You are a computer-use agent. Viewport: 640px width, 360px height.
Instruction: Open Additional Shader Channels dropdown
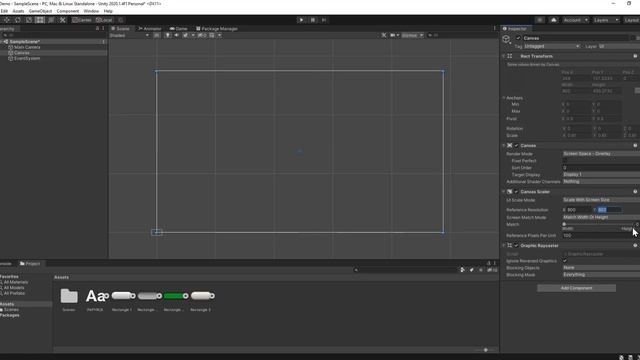[601, 182]
